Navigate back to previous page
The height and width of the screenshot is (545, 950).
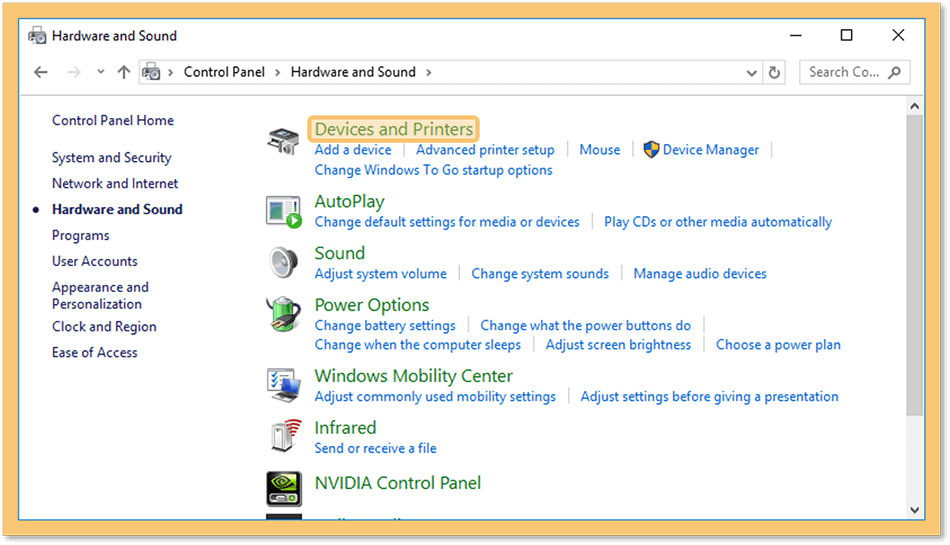pyautogui.click(x=41, y=73)
